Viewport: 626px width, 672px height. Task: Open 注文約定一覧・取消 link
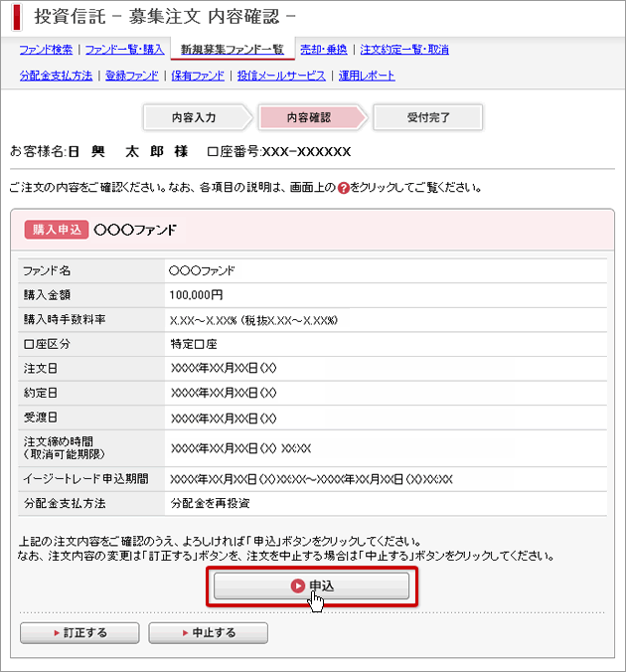[x=404, y=50]
